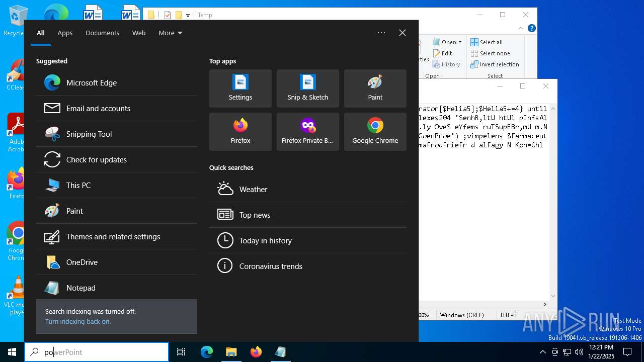Open Snip & Sketch tile
Screen dimensions: 644x362
pyautogui.click(x=308, y=88)
